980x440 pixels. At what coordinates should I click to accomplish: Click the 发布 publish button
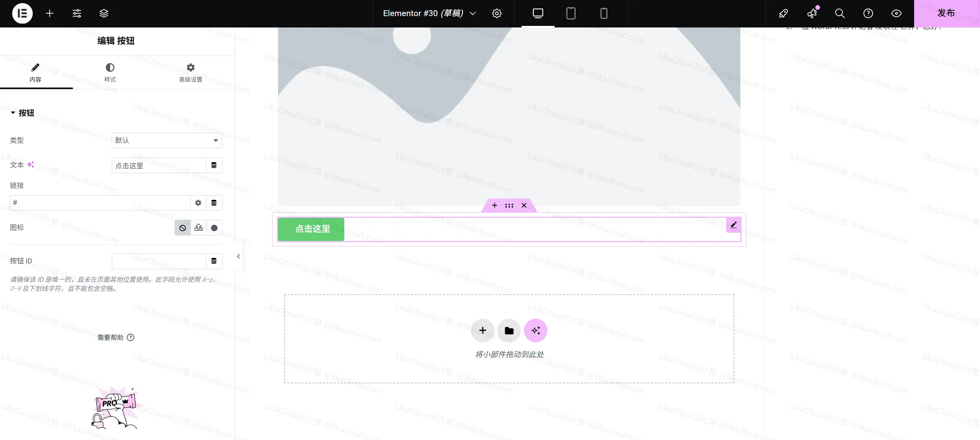[x=946, y=13]
